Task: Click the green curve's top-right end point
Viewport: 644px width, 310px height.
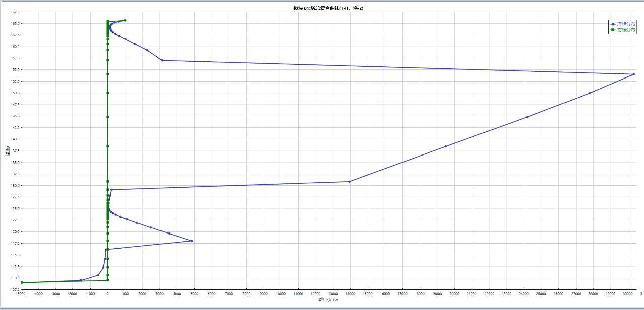Action: (x=125, y=20)
